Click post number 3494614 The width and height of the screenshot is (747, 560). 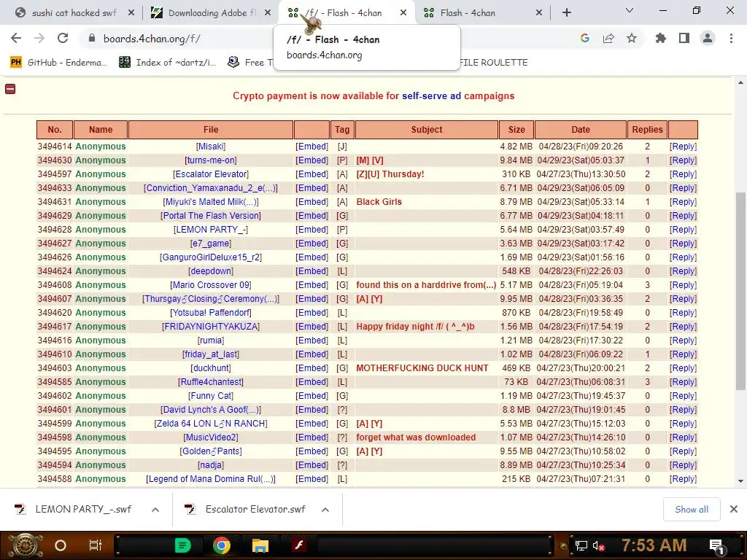(55, 147)
